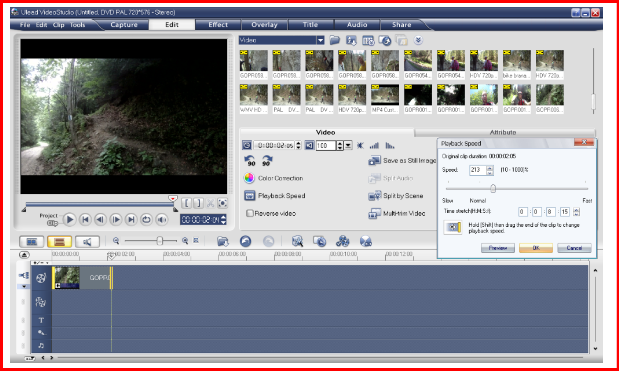Click the sort library items icon
This screenshot has width=619, height=371.
351,40
